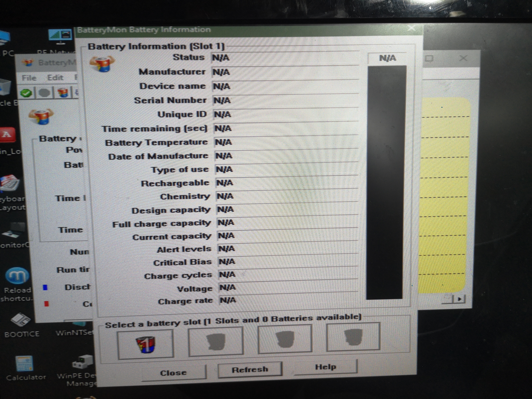Click the fourth greyed battery slot
The image size is (532, 399).
pyautogui.click(x=353, y=337)
